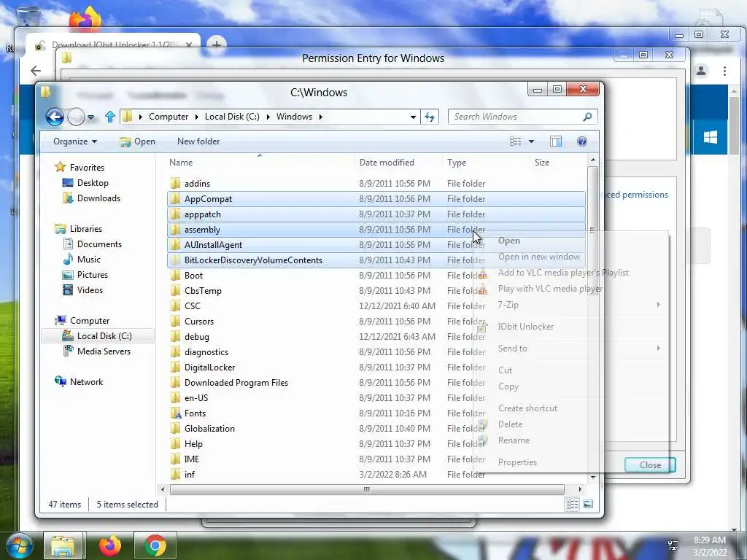Open Windows Explorer from the taskbar
Image resolution: width=747 pixels, height=560 pixels.
(x=63, y=545)
